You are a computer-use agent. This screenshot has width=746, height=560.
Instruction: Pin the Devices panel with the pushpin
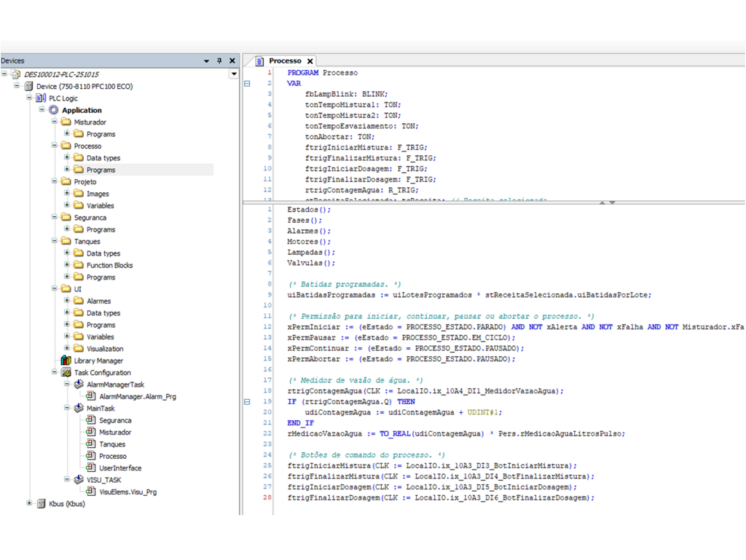(219, 61)
